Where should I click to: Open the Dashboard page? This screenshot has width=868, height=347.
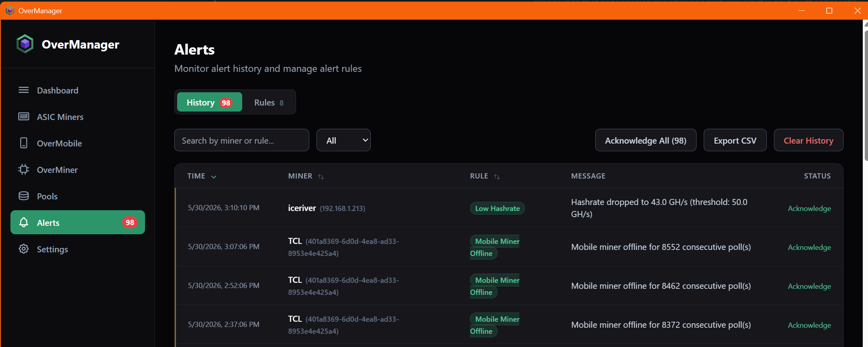pyautogui.click(x=78, y=90)
